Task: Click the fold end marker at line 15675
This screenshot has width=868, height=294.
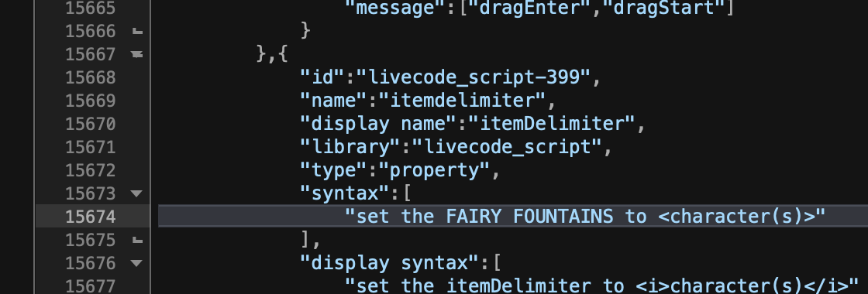Action: (138, 241)
